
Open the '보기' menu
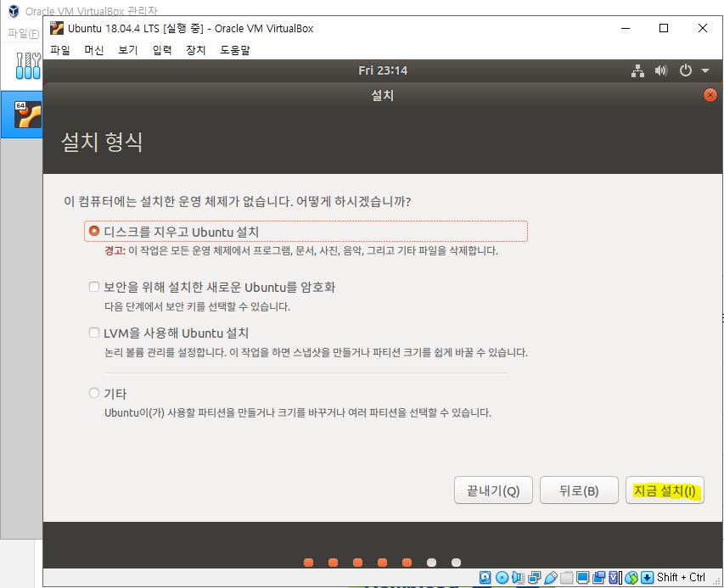[128, 50]
